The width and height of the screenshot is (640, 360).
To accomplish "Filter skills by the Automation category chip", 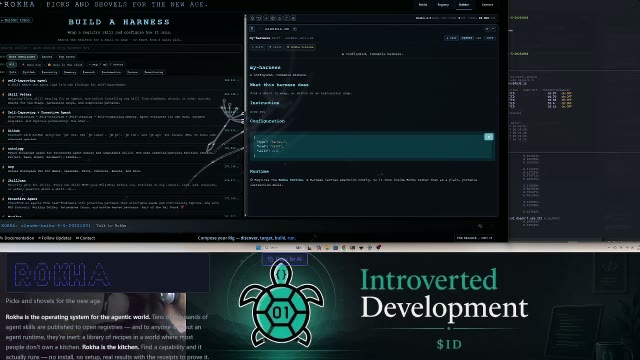I will [x=111, y=72].
